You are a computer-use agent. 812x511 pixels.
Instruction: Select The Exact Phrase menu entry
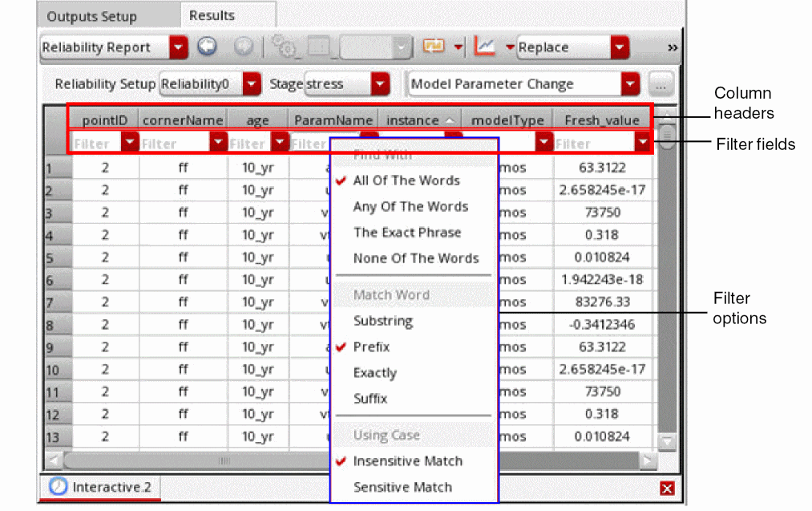407,233
